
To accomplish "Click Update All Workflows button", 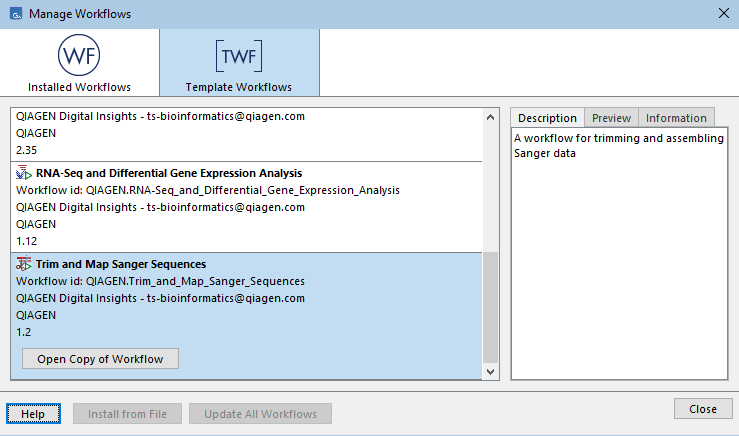I will point(260,414).
